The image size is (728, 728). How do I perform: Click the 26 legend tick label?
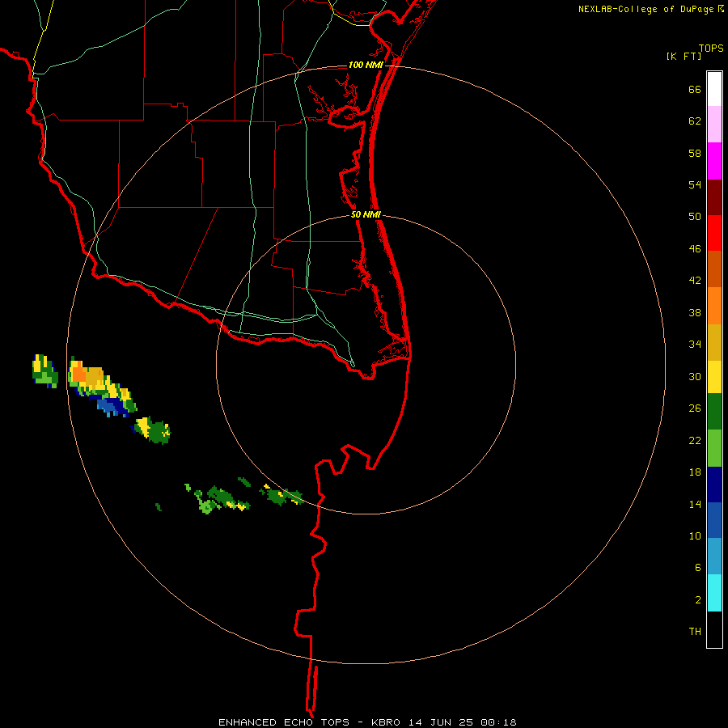695,408
